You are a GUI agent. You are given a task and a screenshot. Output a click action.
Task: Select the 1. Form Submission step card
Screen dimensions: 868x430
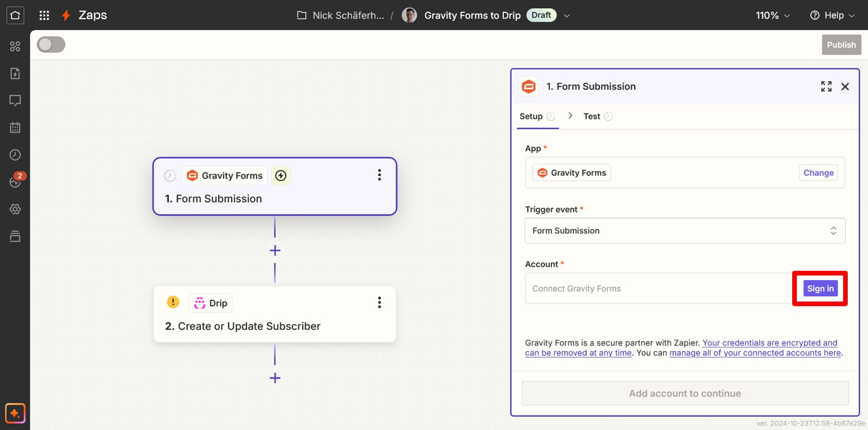pyautogui.click(x=275, y=186)
